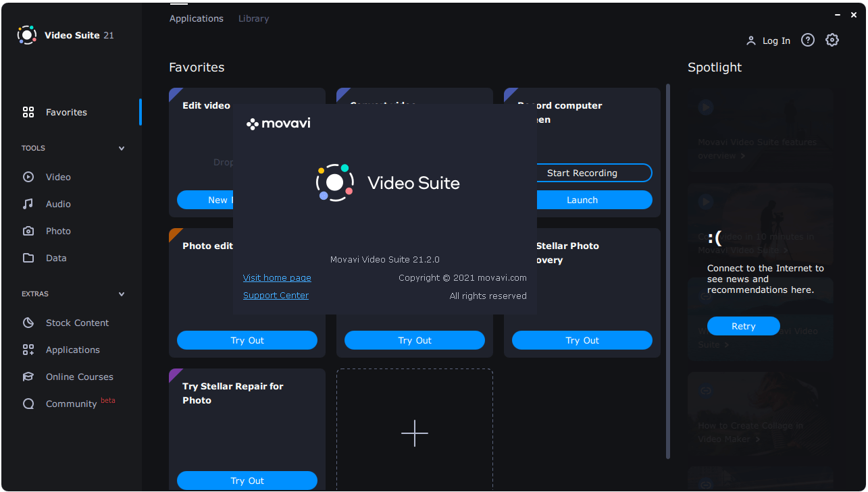
Task: Click the "Copyright © 2021 movavi.com" text
Action: pyautogui.click(x=463, y=277)
